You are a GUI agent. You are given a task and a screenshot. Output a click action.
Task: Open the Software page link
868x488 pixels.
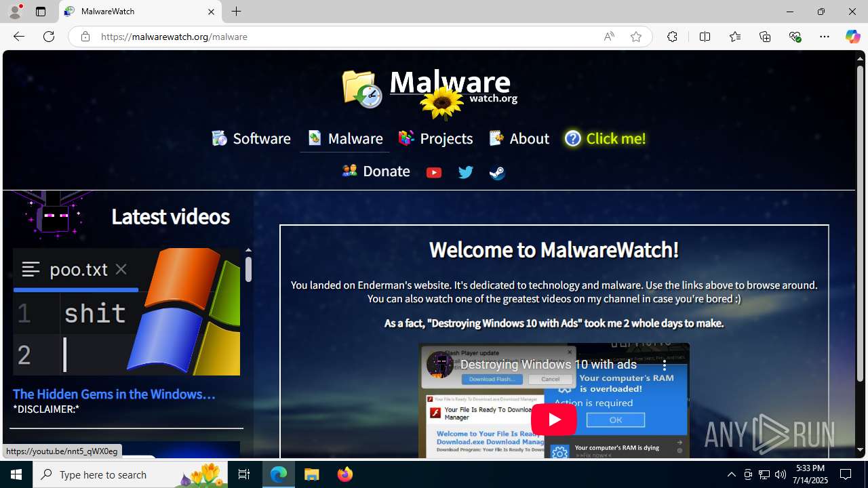tap(251, 138)
